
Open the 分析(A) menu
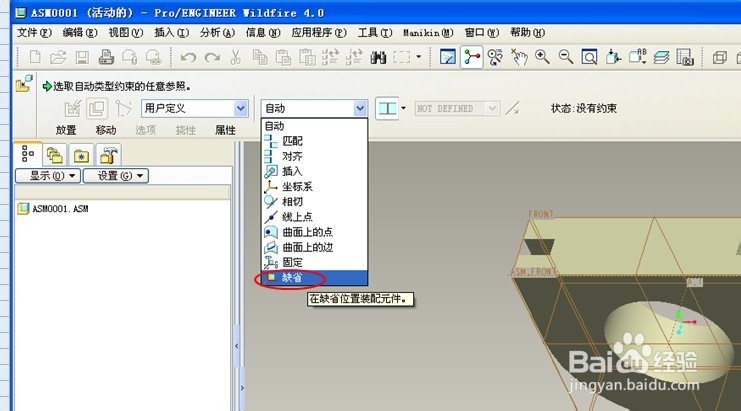(x=217, y=33)
